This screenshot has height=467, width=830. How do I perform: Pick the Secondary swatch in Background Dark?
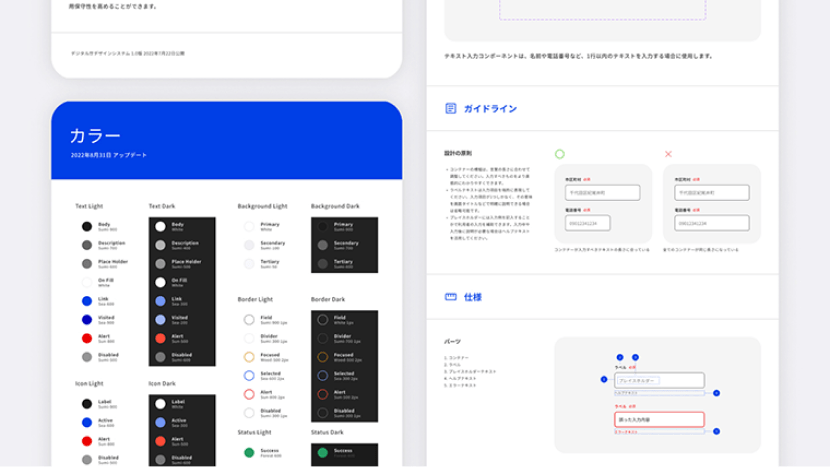click(x=322, y=245)
